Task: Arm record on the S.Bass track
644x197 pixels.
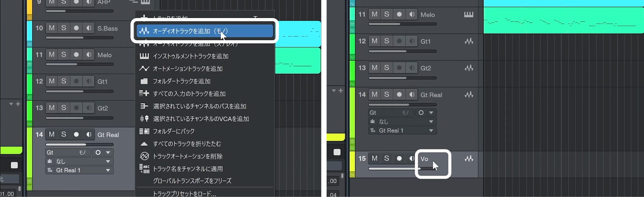Action: coord(76,28)
